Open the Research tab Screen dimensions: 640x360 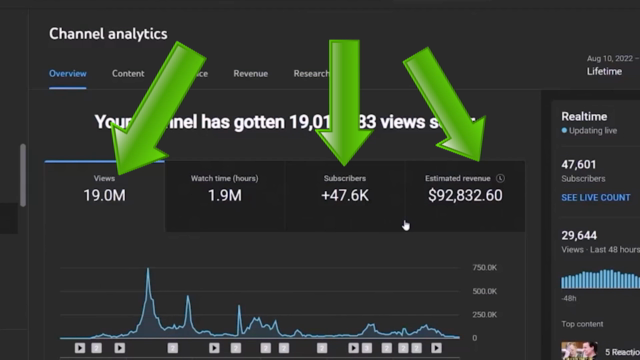click(x=311, y=73)
